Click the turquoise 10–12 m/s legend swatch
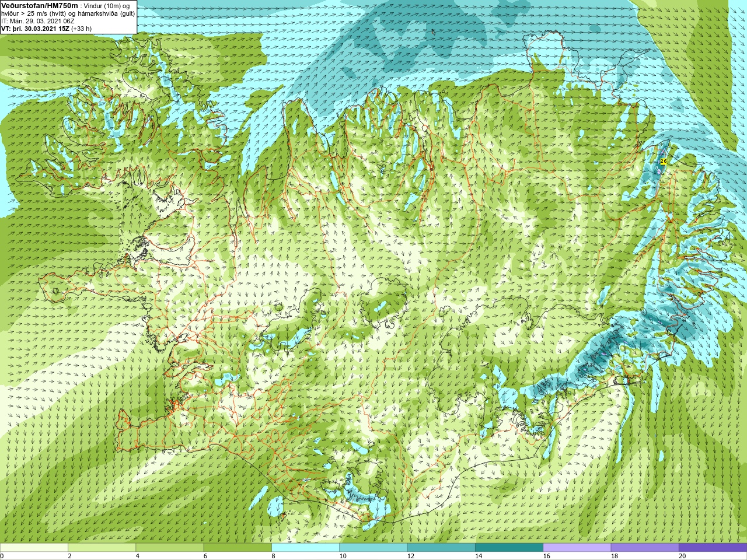 pos(373,548)
